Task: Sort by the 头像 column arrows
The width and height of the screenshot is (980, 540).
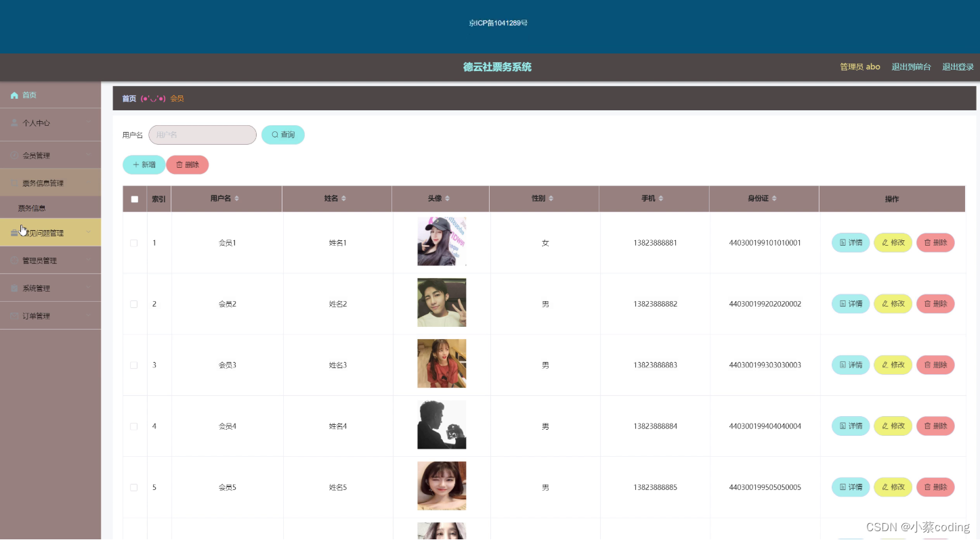Action: coord(447,198)
